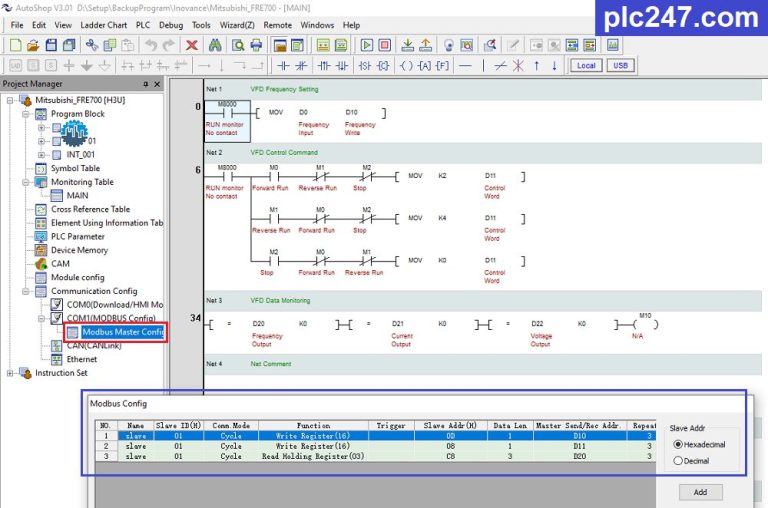Screen dimensions: 768x508
Task: Collapse the Monitoring Table node
Action: point(25,182)
